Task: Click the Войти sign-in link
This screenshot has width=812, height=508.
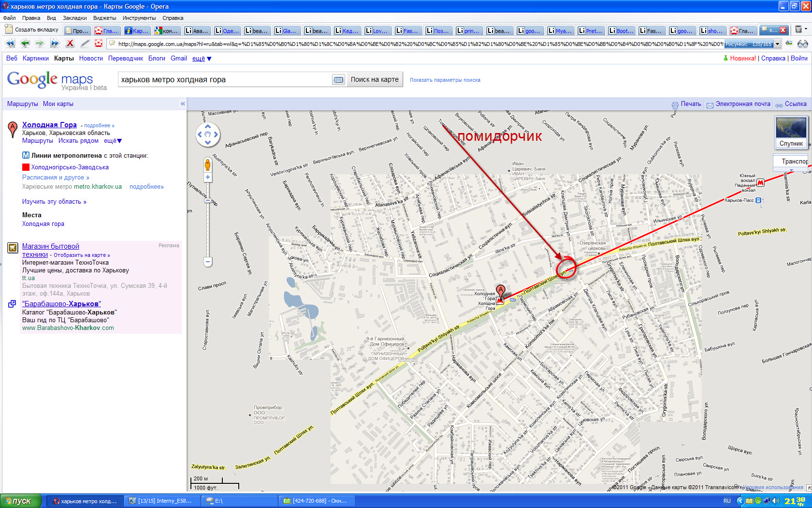Action: tap(799, 59)
